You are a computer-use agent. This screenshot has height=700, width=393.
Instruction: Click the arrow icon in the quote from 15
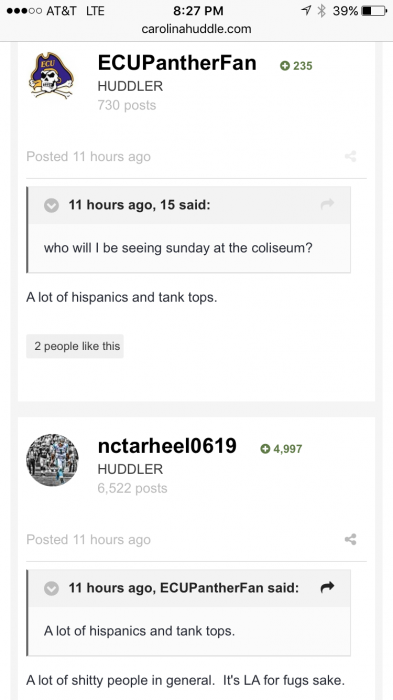pyautogui.click(x=327, y=204)
